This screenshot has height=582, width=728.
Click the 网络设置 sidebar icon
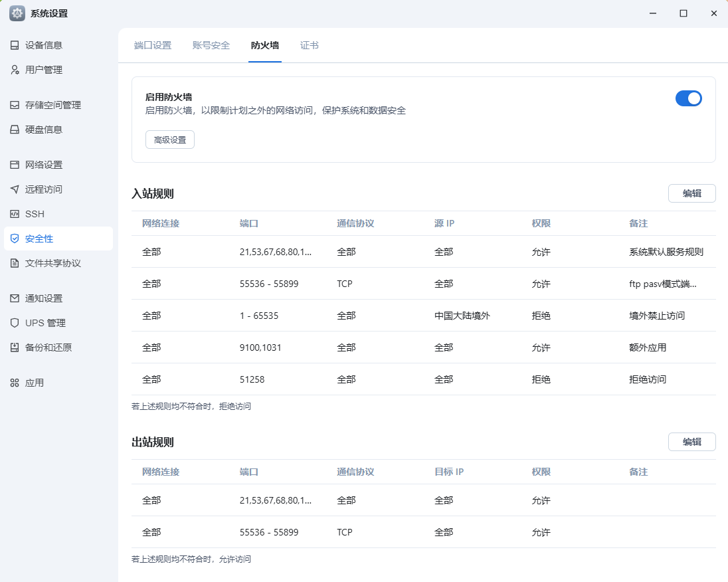(x=15, y=165)
